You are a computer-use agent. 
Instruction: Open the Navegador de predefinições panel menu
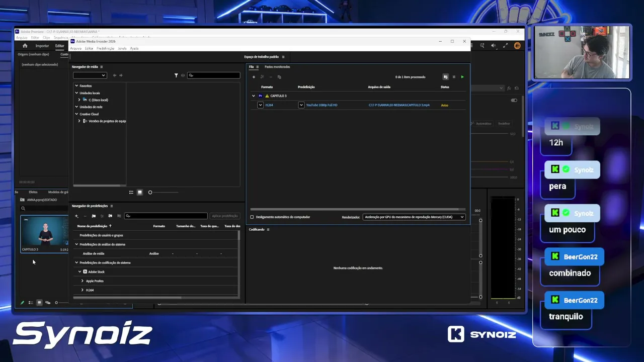(x=111, y=206)
